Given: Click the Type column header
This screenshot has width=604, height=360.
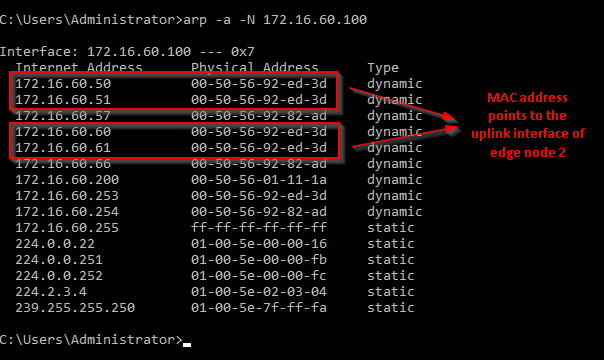Looking at the screenshot, I should [383, 68].
